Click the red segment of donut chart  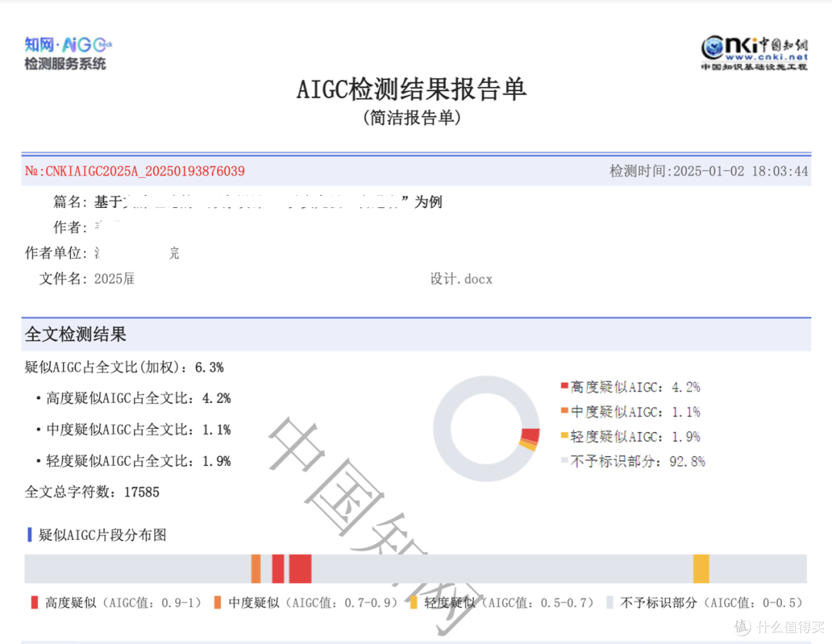coord(531,435)
